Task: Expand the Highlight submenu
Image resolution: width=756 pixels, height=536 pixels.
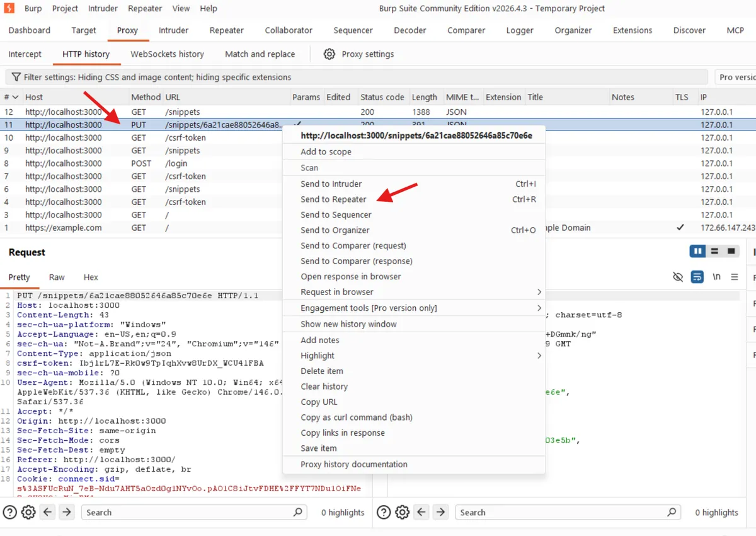Action: point(539,356)
